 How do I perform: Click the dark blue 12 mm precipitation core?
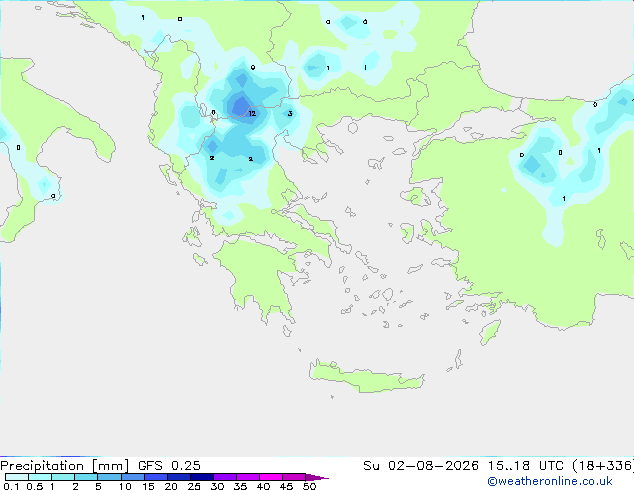point(241,106)
